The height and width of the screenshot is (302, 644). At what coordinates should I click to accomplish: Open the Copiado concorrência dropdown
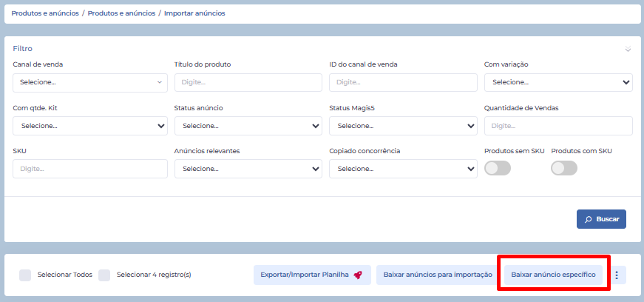pos(403,169)
